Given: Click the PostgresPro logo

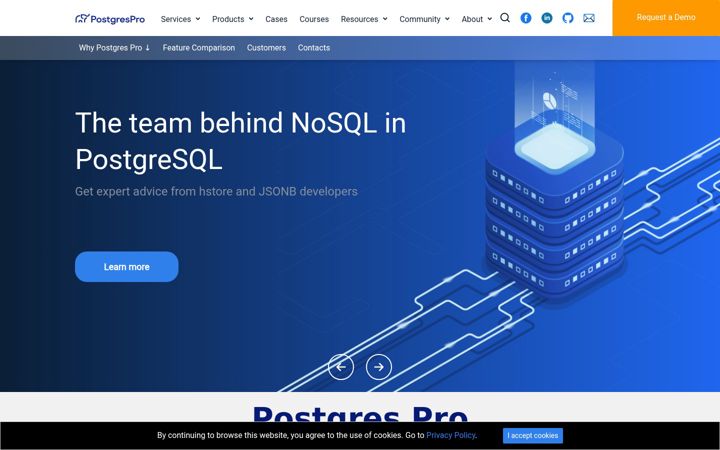Looking at the screenshot, I should point(110,19).
